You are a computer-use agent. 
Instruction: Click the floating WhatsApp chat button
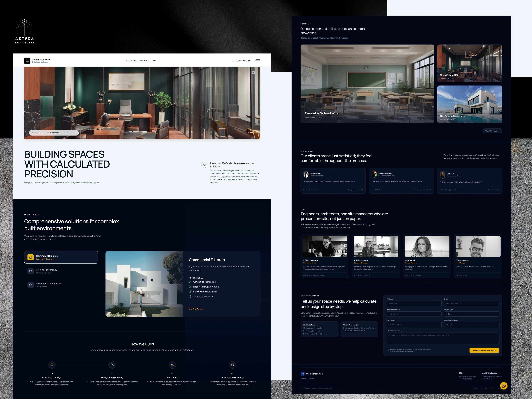[504, 386]
